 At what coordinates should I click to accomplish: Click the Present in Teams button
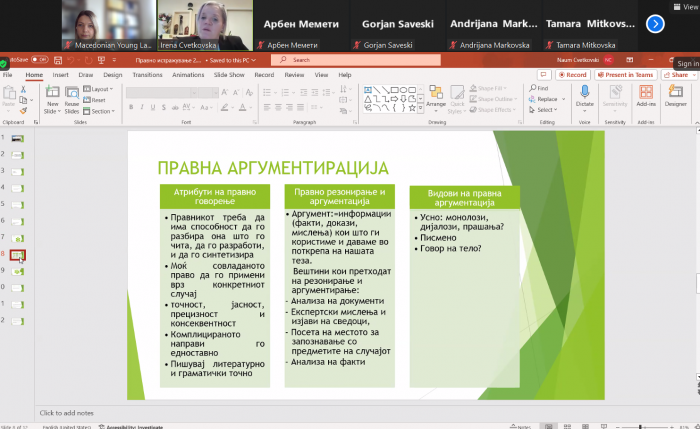point(625,74)
